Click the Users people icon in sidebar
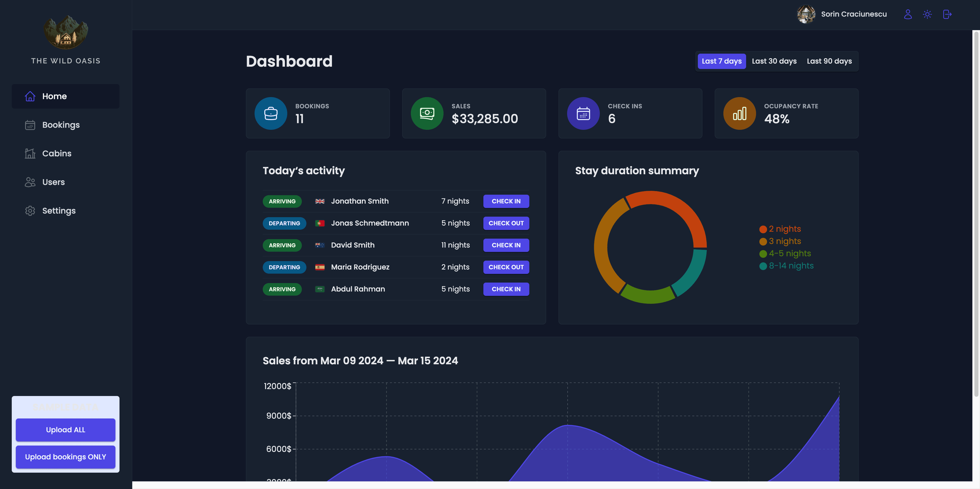Viewport: 980px width, 489px height. (x=30, y=182)
